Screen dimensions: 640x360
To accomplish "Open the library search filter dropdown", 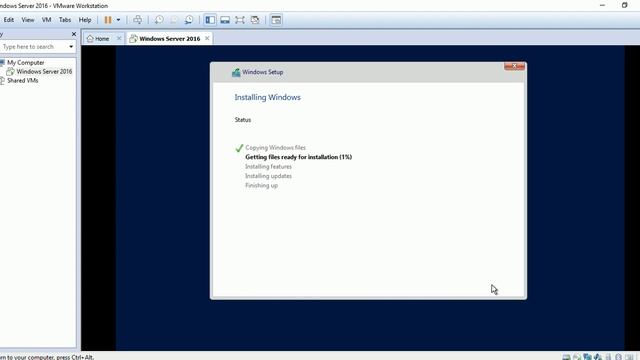I will click(x=71, y=47).
